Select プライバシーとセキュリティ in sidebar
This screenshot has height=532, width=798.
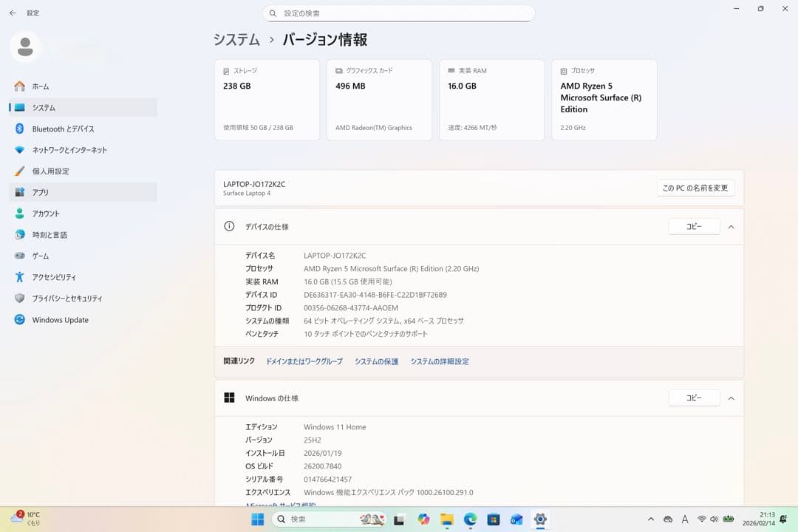(83, 299)
